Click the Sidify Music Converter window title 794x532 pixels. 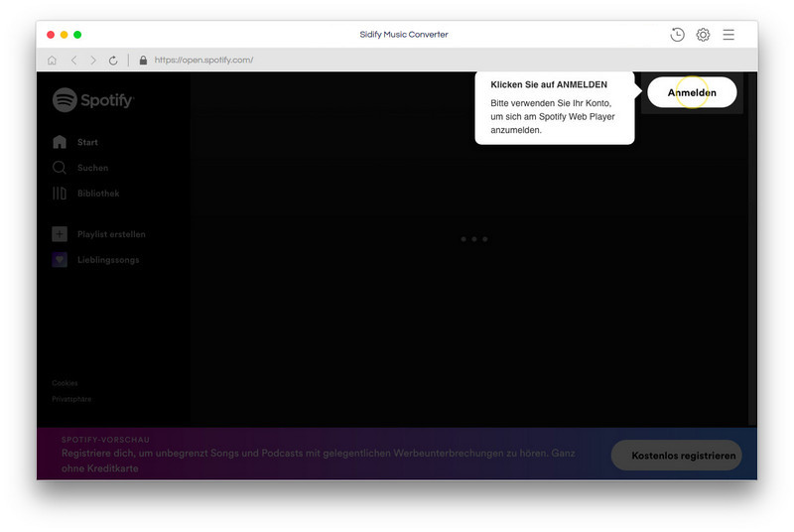click(404, 35)
